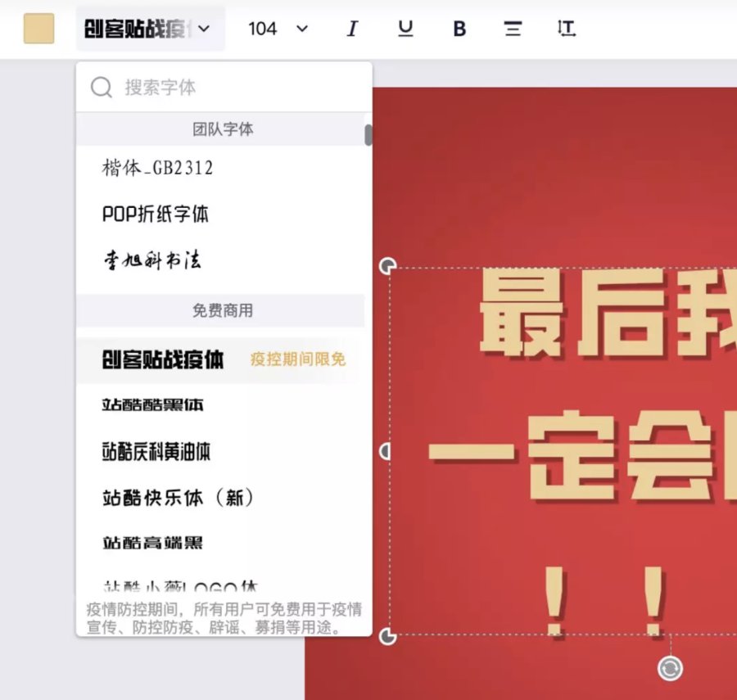Switch text to vertical orientation
The height and width of the screenshot is (700, 737).
(566, 29)
